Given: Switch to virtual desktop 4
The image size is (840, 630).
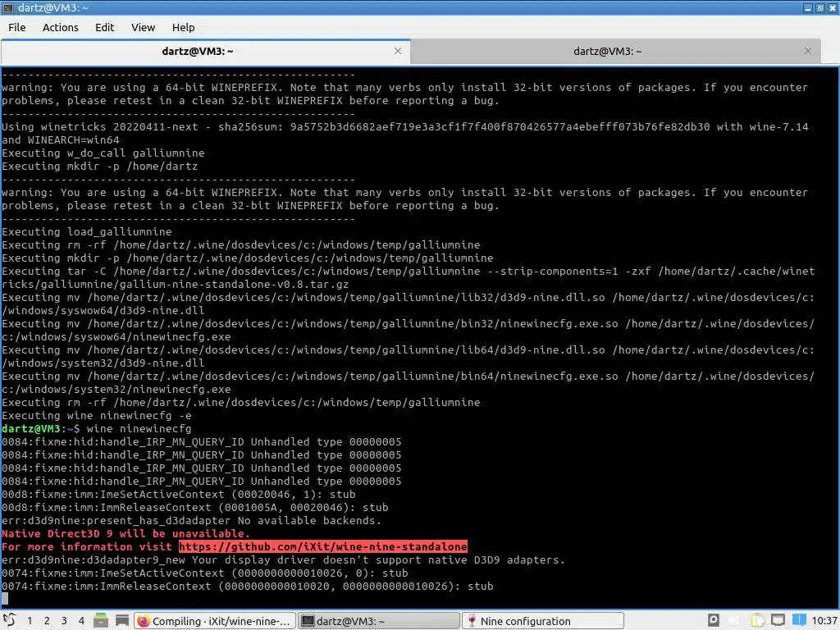Looking at the screenshot, I should pyautogui.click(x=81, y=620).
